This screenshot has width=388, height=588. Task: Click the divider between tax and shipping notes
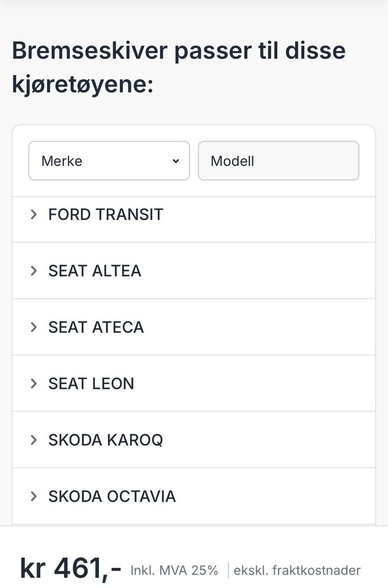coord(228,570)
